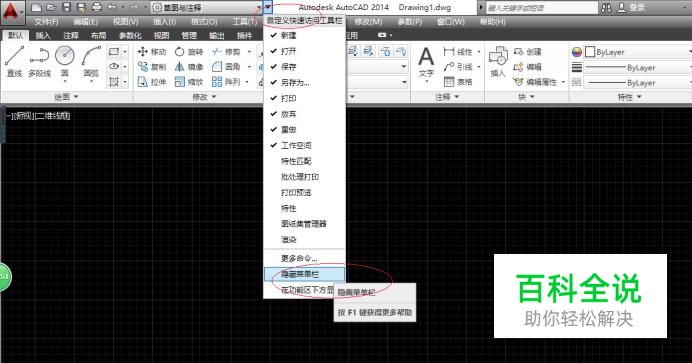Click the Edit Attributes (编辑属性) tool
692x363 pixels.
pyautogui.click(x=535, y=82)
